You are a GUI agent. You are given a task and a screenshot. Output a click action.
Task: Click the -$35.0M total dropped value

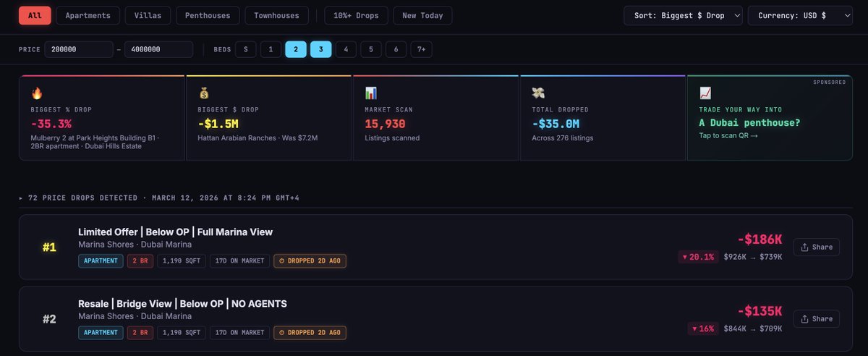tap(556, 124)
